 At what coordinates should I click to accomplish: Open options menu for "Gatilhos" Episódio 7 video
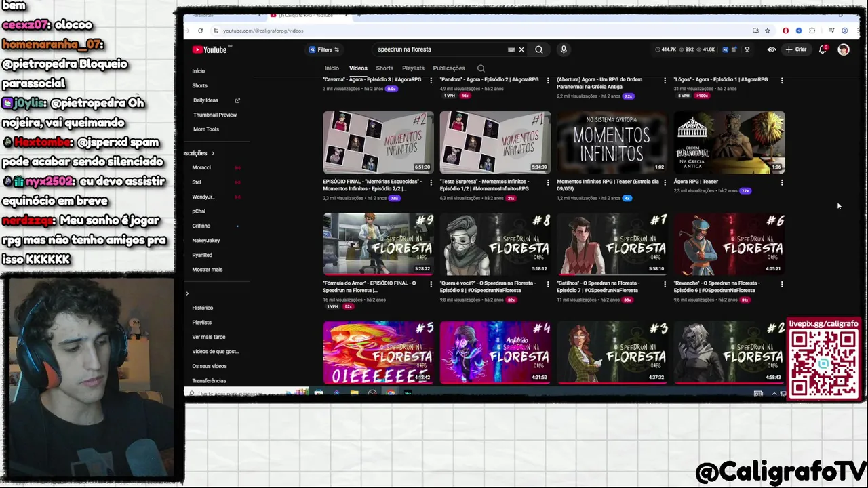(665, 284)
